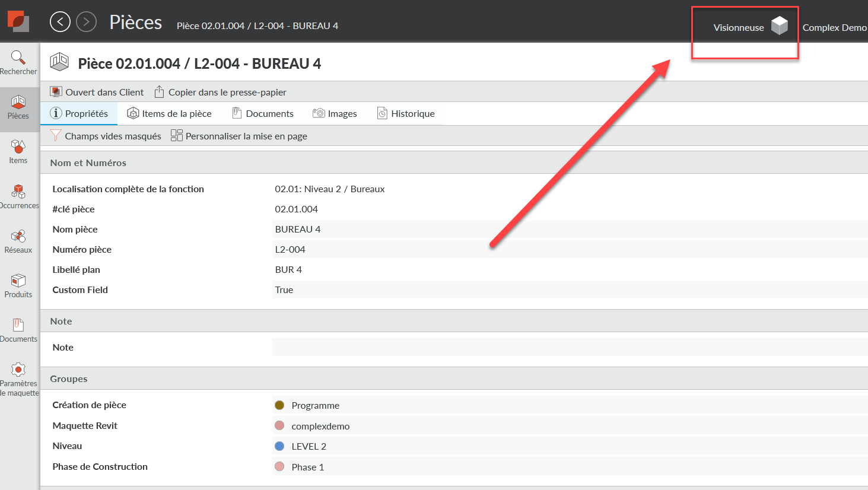Click Copier dans le presse-papier

[220, 92]
